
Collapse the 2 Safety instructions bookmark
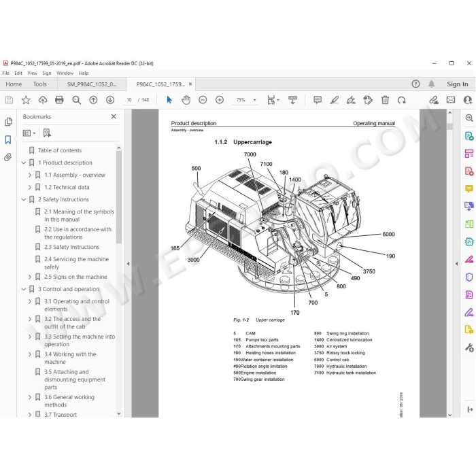point(23,199)
